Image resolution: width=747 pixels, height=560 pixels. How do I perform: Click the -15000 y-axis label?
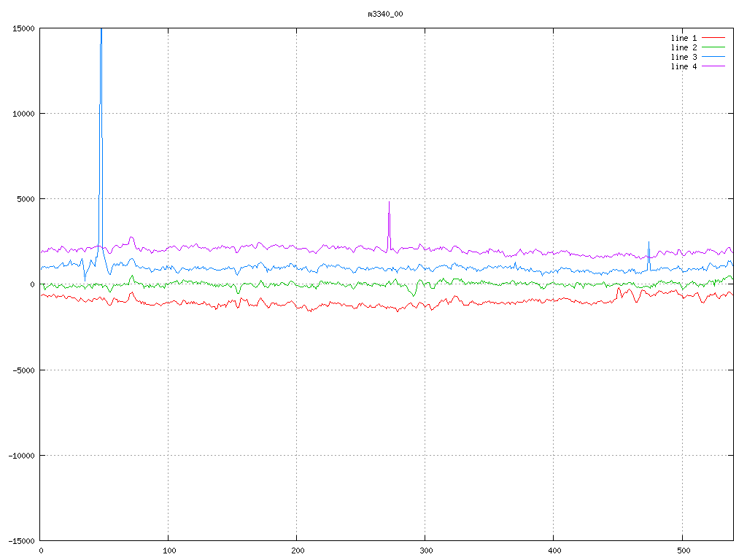(20, 540)
